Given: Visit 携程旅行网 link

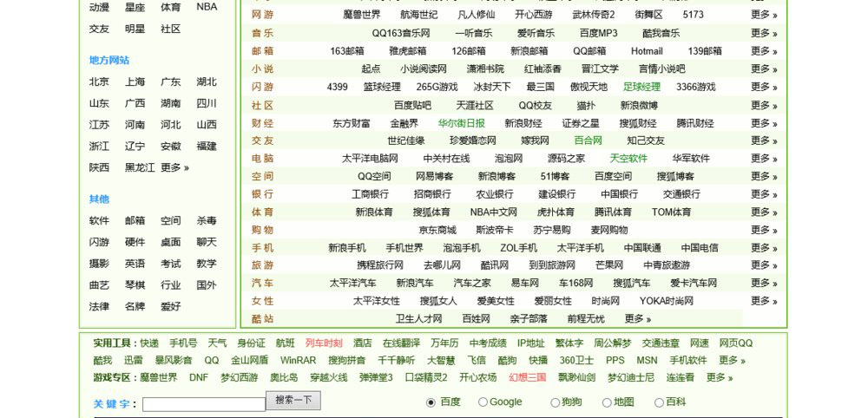Looking at the screenshot, I should coord(380,265).
